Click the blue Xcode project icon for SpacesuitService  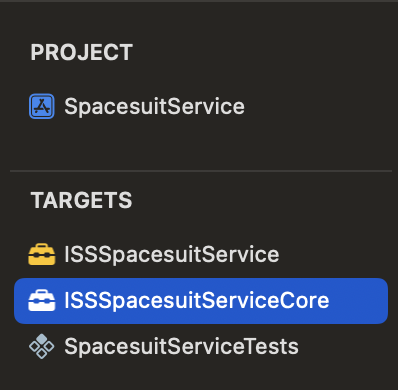pyautogui.click(x=42, y=106)
